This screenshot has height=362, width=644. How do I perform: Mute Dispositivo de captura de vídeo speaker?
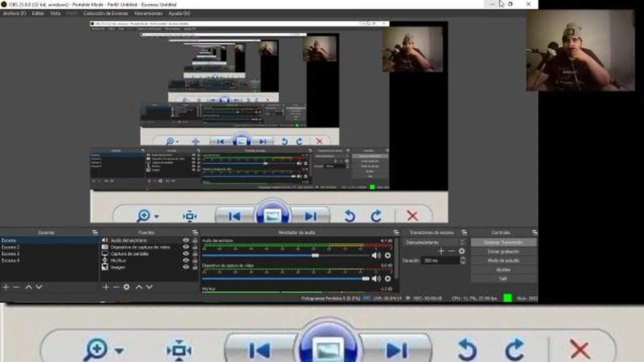(x=376, y=279)
